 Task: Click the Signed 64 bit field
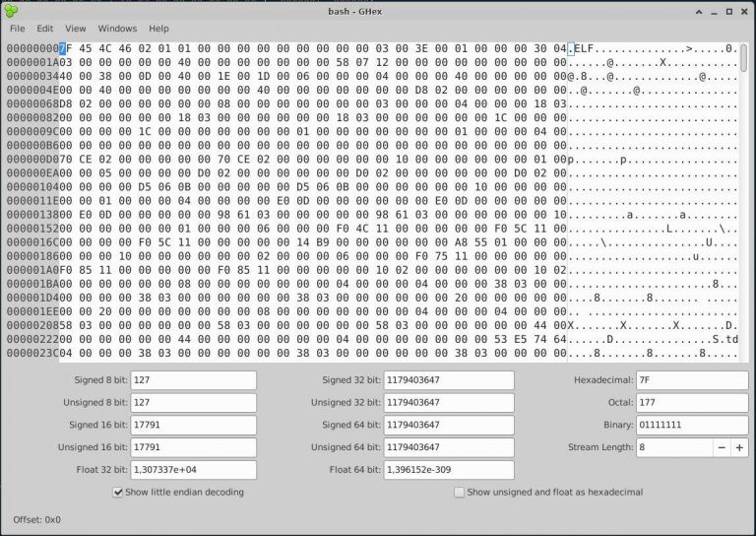(449, 425)
